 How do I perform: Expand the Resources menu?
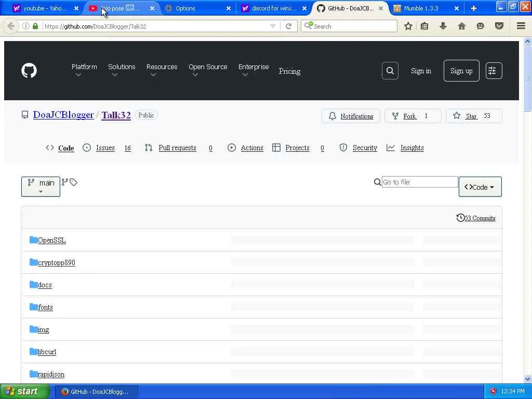[162, 70]
